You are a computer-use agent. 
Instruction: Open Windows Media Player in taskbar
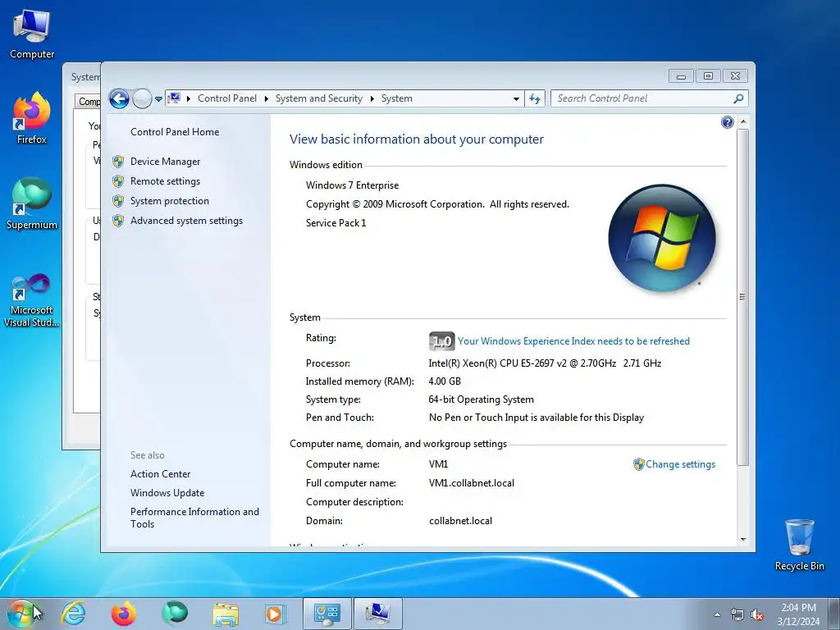click(x=276, y=614)
